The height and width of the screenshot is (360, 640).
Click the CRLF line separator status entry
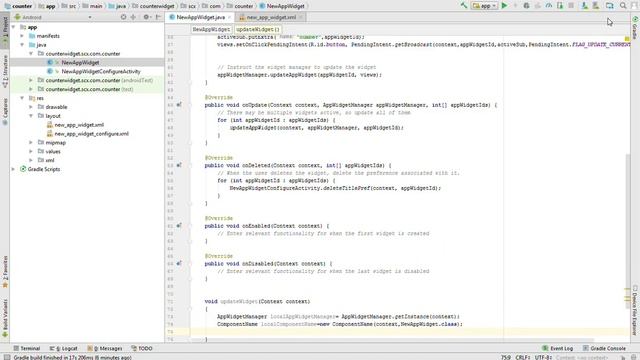tap(523, 357)
